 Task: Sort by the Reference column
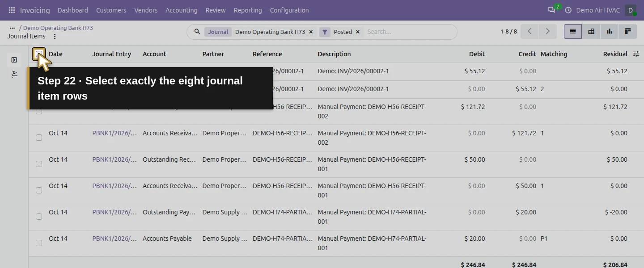(267, 54)
